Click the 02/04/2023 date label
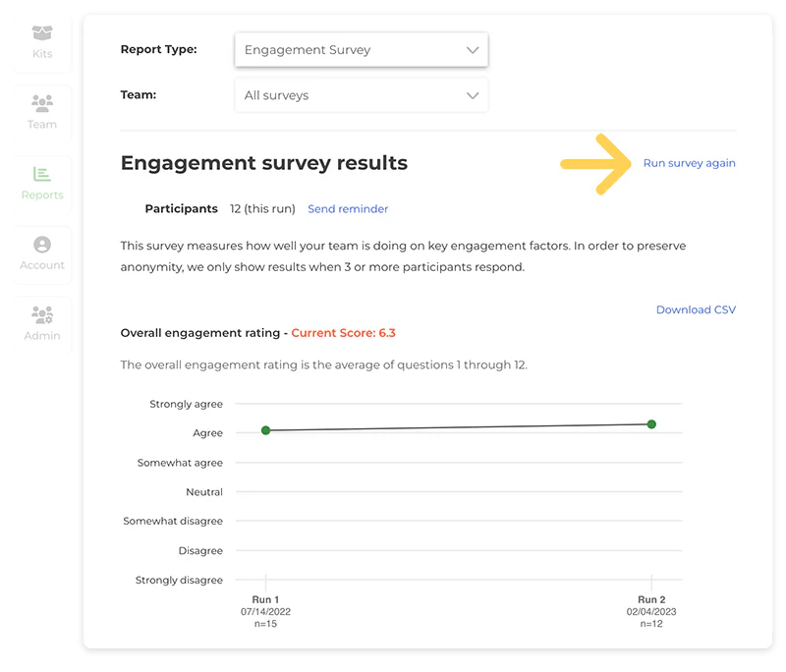786x672 pixels. click(651, 611)
